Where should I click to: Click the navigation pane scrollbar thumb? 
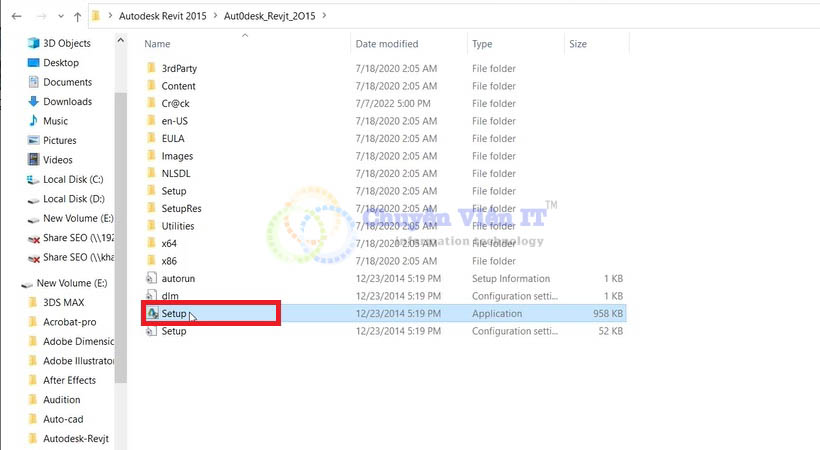pyautogui.click(x=121, y=238)
